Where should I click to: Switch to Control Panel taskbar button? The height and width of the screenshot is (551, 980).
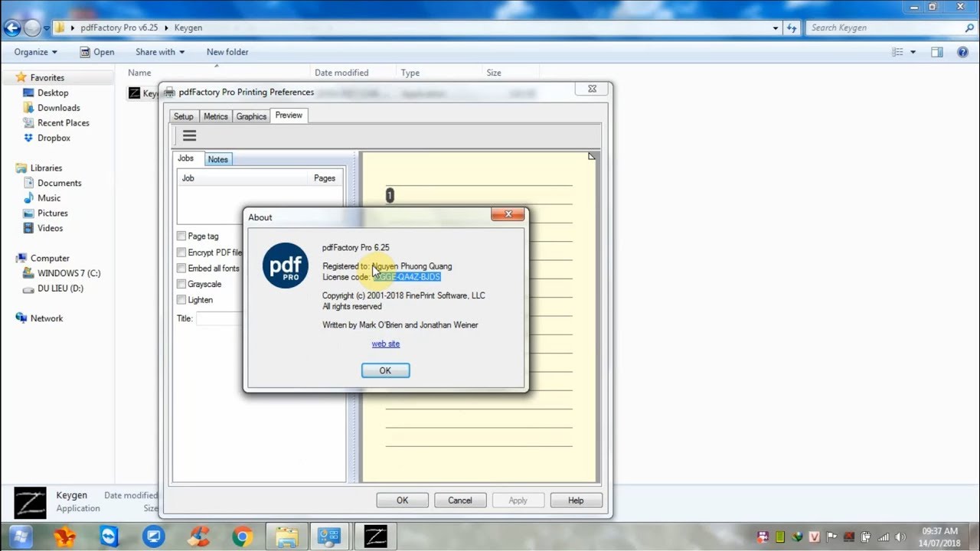click(331, 536)
